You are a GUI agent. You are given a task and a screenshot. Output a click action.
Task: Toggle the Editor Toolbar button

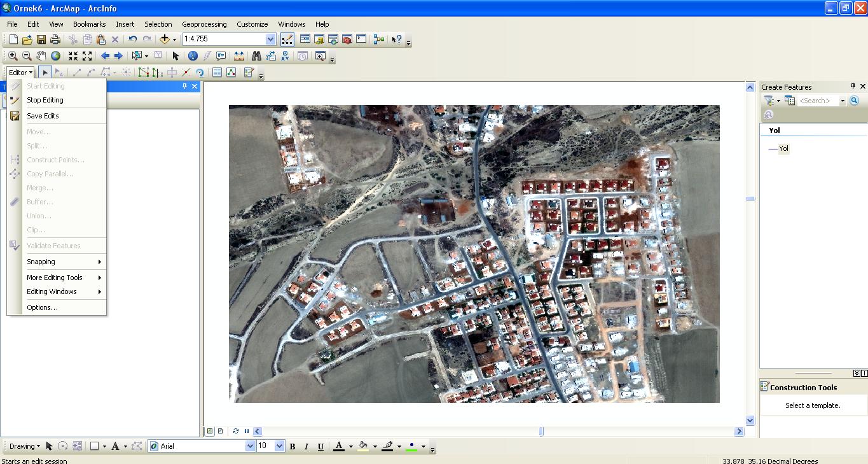coord(287,39)
